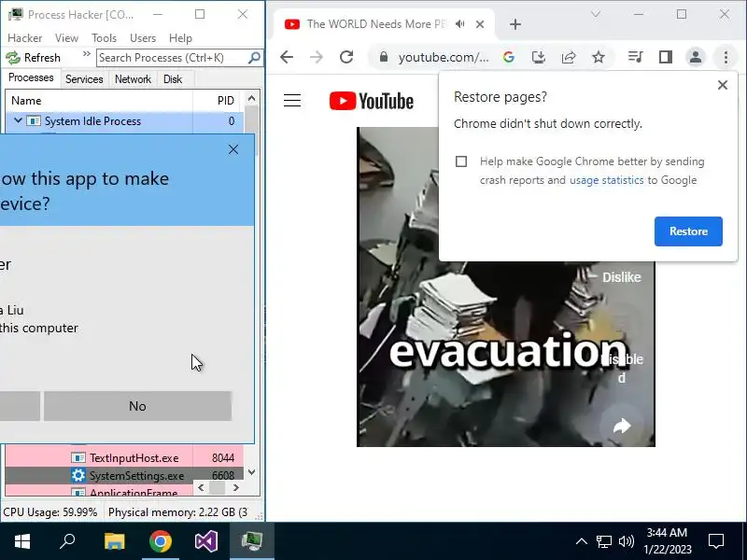Close the User Account Control dialog
The width and height of the screenshot is (747, 560).
pos(233,149)
